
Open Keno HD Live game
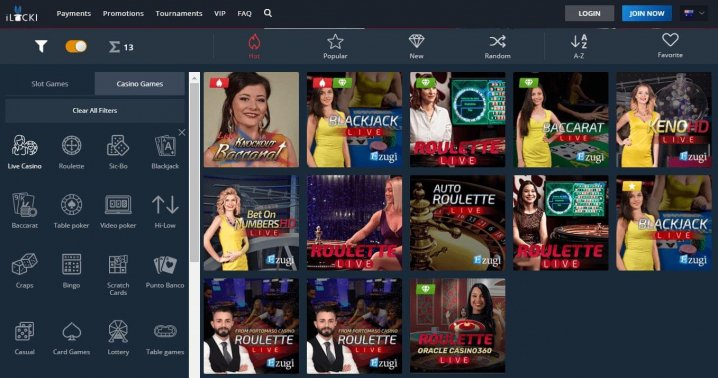(664, 120)
